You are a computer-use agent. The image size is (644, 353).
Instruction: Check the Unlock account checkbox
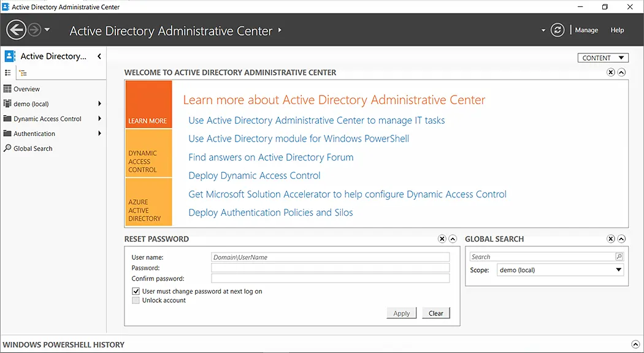pyautogui.click(x=136, y=300)
